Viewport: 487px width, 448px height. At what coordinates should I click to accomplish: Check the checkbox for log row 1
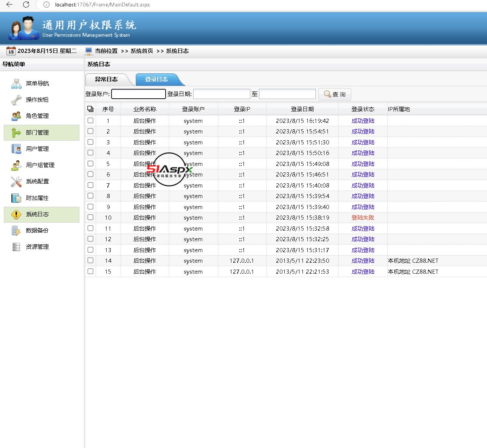90,121
